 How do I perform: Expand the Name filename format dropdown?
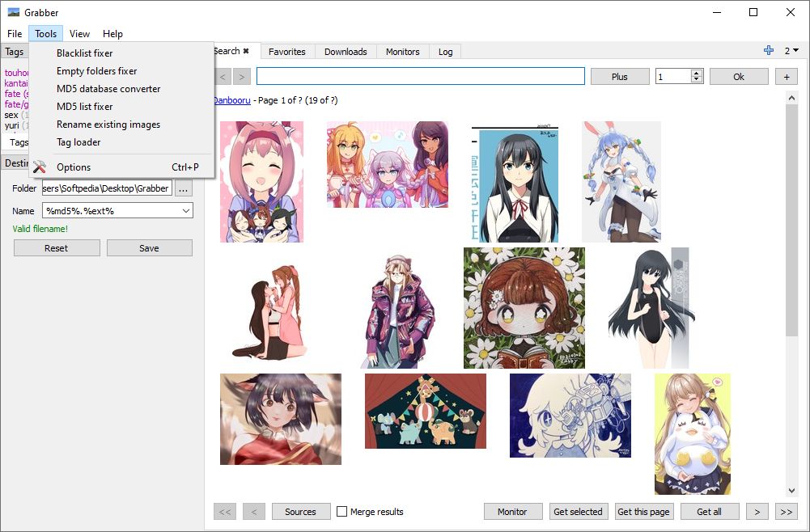(186, 210)
